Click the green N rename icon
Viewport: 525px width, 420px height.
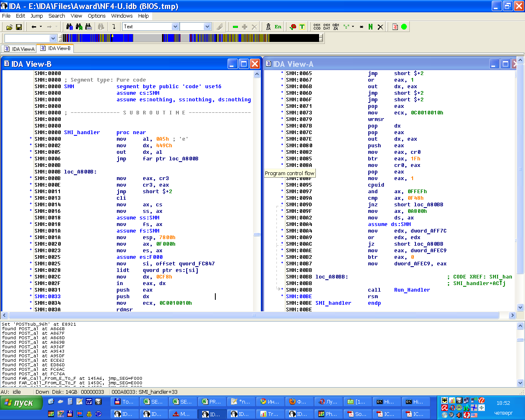[371, 27]
